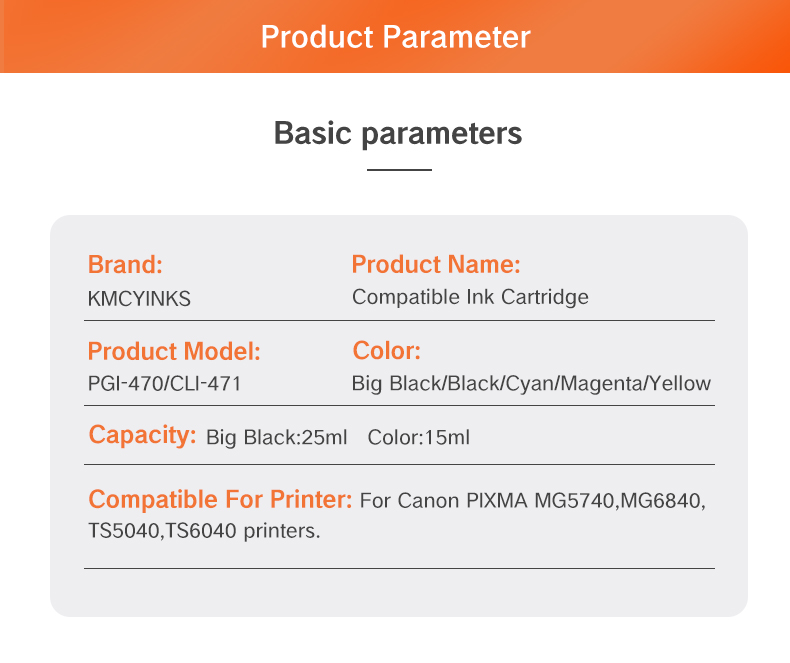The image size is (790, 663).
Task: Click the Compatible Ink Cartridge text
Action: pos(470,297)
